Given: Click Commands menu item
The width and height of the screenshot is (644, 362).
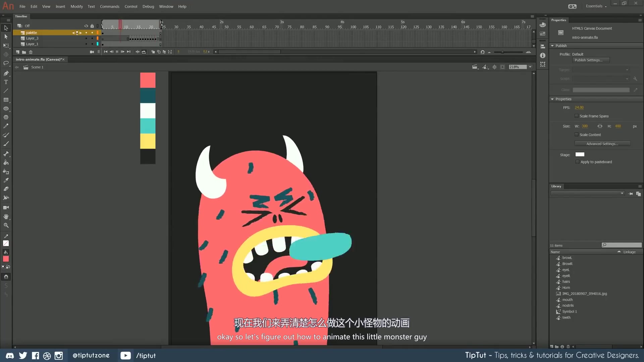Looking at the screenshot, I should coord(110,6).
